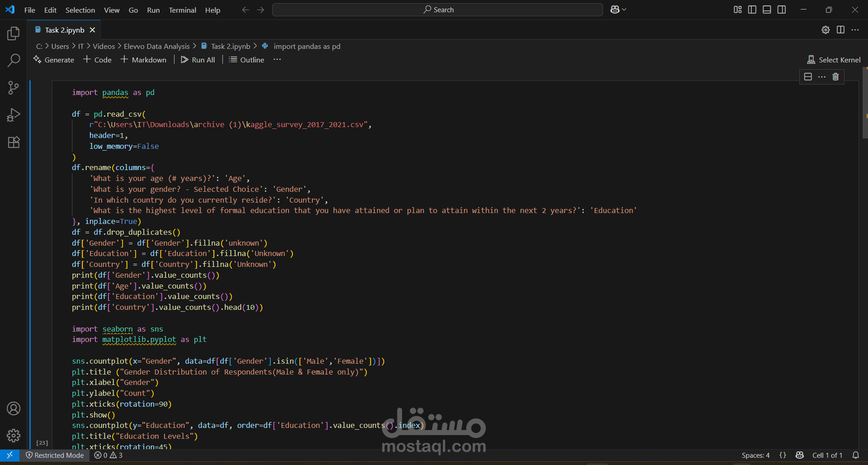Screen dimensions: 868x465
Task: Click Spaces: 4 indentation setting
Action: pyautogui.click(x=755, y=455)
